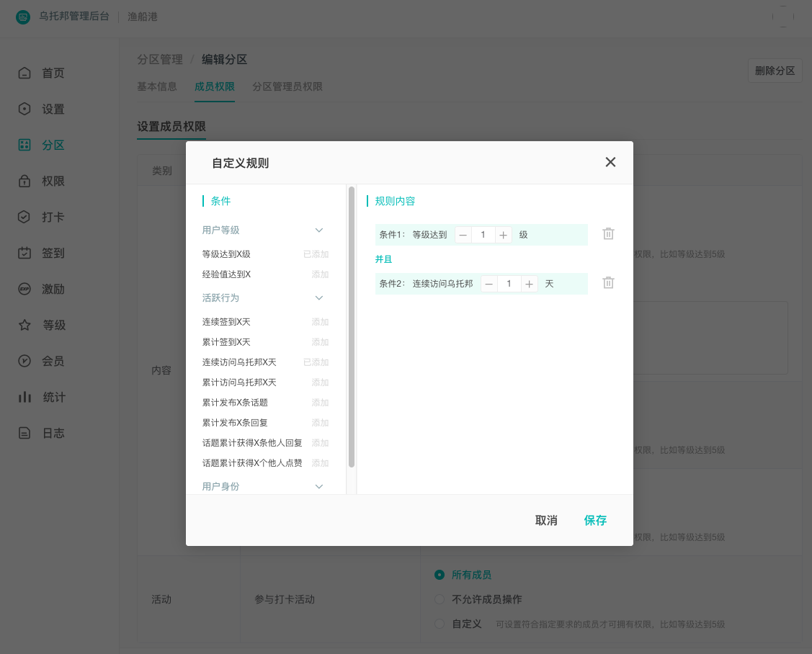Switch to the 成员权限 tab
This screenshot has height=654, width=812.
215,86
